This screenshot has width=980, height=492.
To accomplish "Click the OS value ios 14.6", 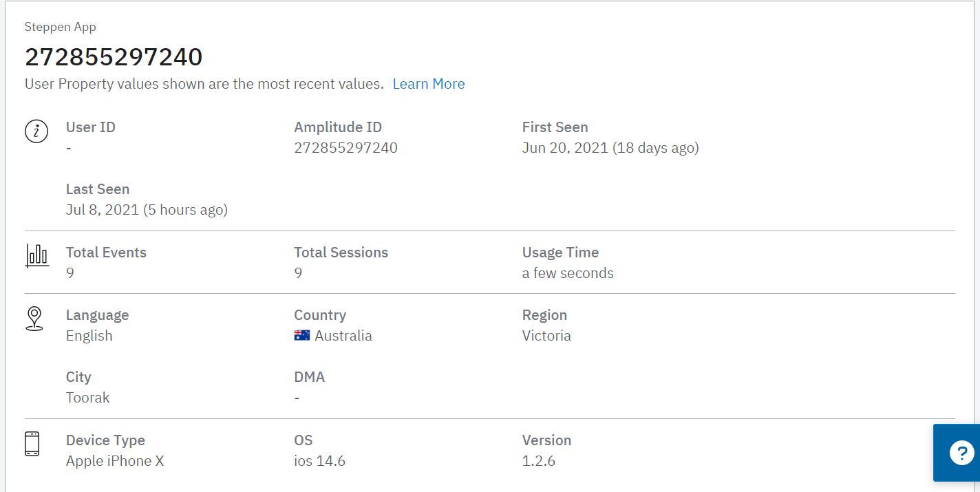I will [x=320, y=461].
